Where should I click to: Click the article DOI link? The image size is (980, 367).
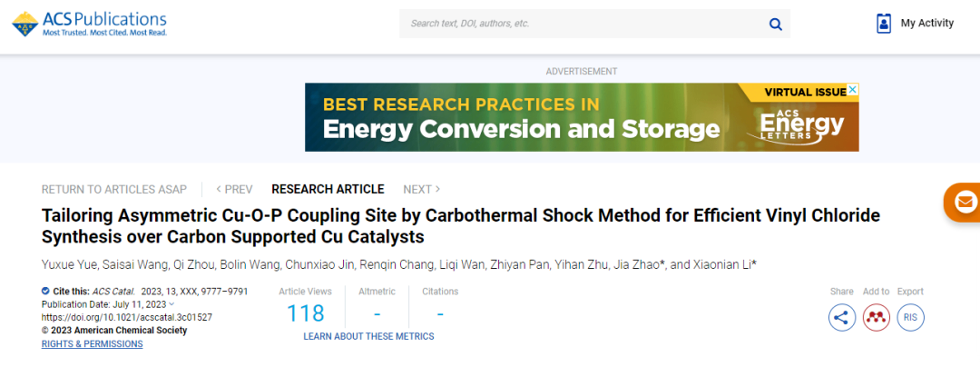(x=126, y=317)
